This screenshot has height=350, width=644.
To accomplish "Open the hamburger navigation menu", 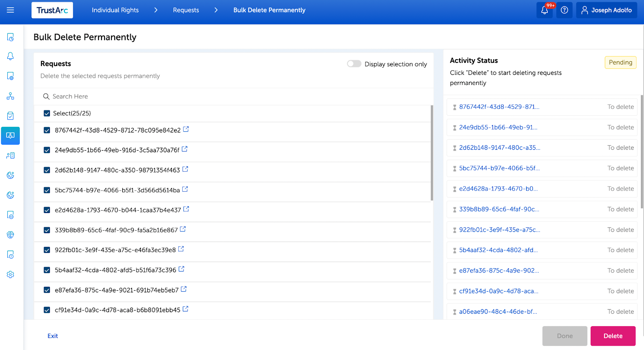I will 10,10.
